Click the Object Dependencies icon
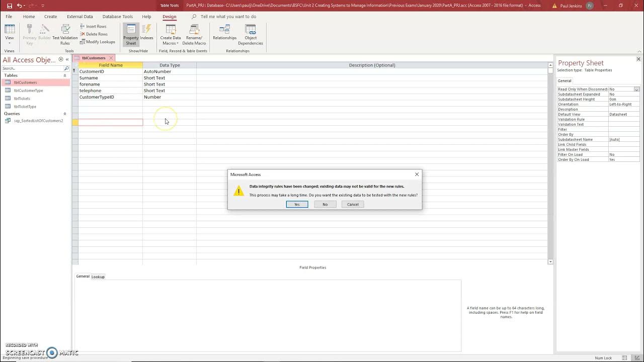 251,34
